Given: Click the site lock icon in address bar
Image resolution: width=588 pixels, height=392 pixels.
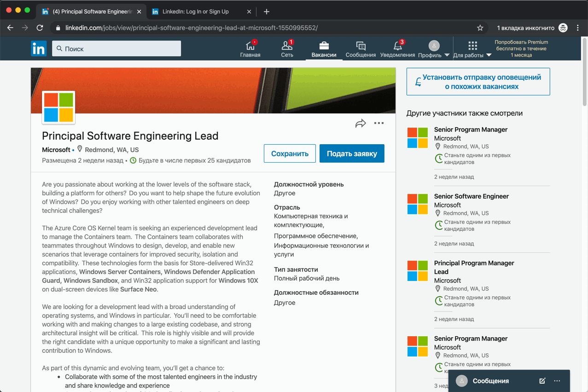Looking at the screenshot, I should click(58, 28).
